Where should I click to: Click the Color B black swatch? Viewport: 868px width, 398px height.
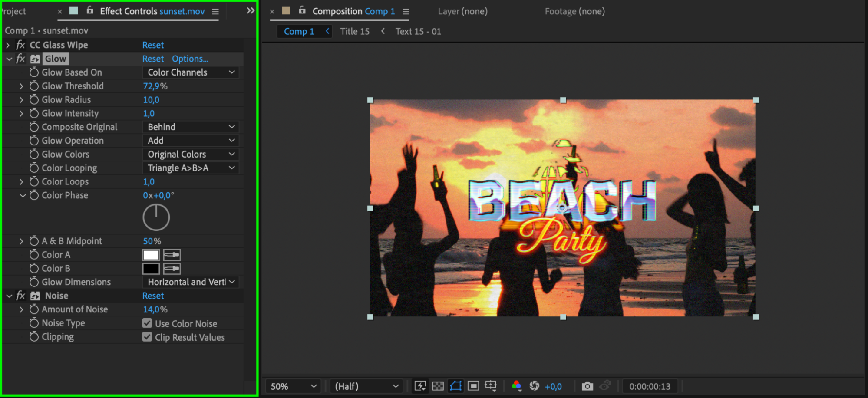151,269
